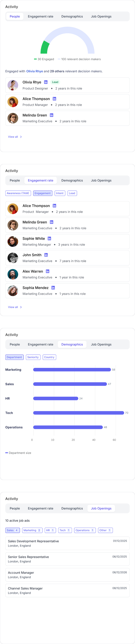Expand View all under Melinda Green in People list

15,137
